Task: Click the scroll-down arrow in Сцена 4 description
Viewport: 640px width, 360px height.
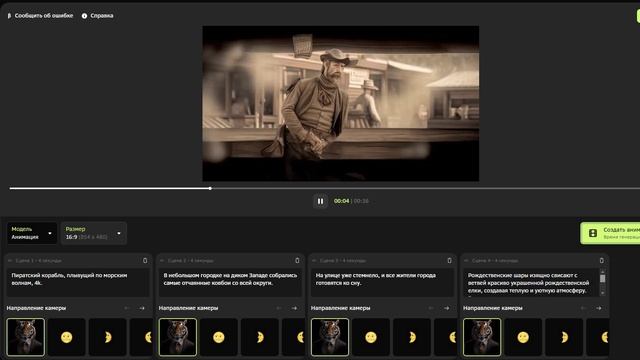Action: [x=602, y=293]
